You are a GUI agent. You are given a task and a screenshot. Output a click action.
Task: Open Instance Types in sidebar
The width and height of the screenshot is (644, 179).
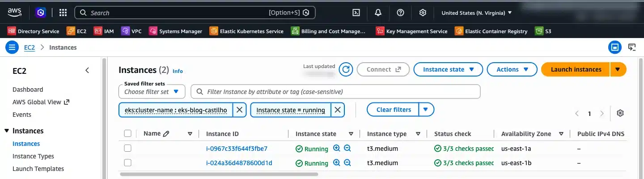(33, 156)
